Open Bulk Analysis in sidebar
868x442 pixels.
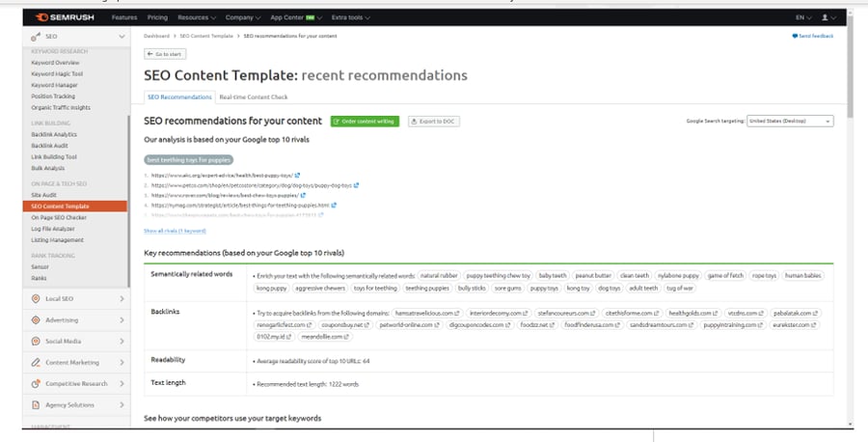click(48, 168)
